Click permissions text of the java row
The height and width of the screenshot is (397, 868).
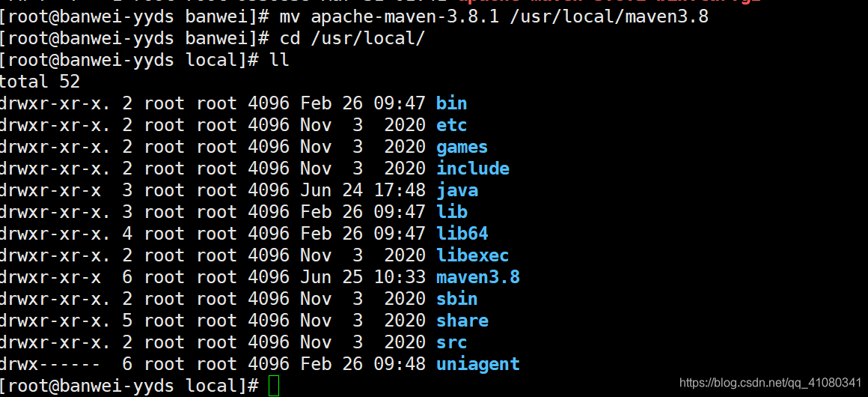50,190
